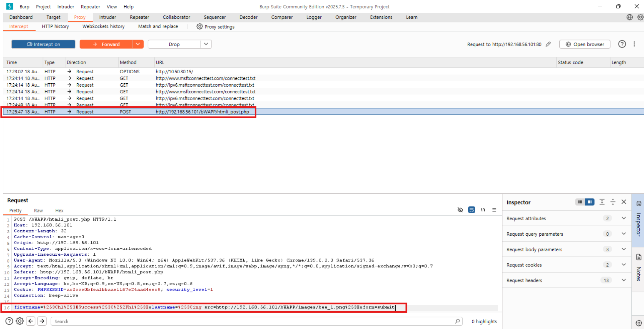The width and height of the screenshot is (644, 329).
Task: Open Match and replace sub-tab
Action: [x=158, y=26]
